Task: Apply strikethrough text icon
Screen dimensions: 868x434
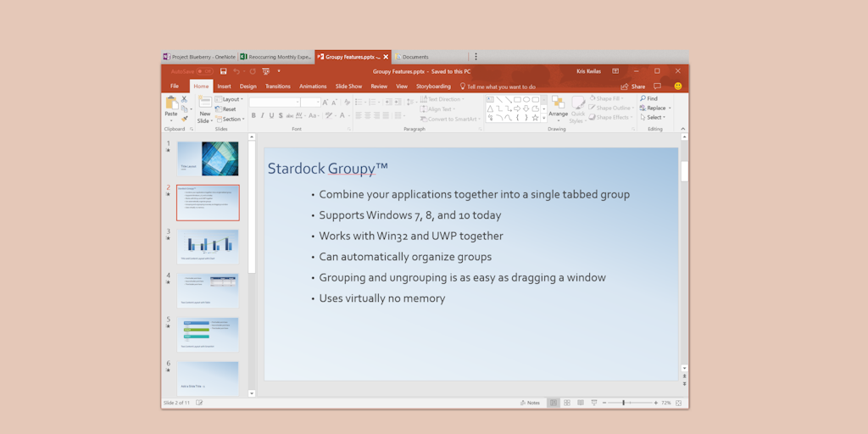Action: [290, 115]
